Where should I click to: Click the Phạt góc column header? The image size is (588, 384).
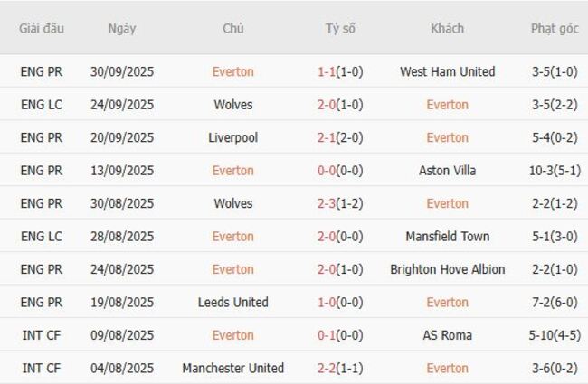pyautogui.click(x=555, y=28)
